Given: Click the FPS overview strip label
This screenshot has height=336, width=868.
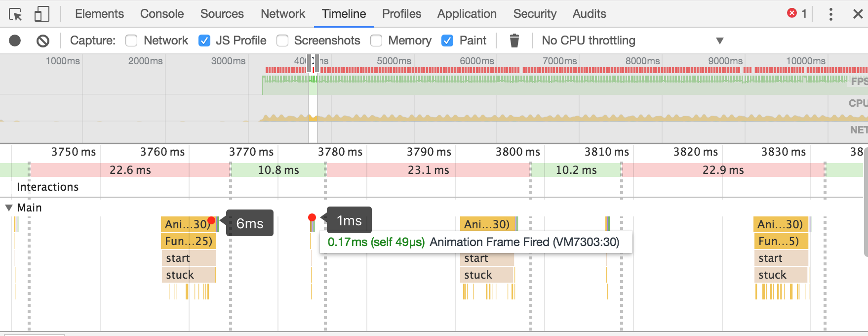Looking at the screenshot, I should [x=859, y=81].
